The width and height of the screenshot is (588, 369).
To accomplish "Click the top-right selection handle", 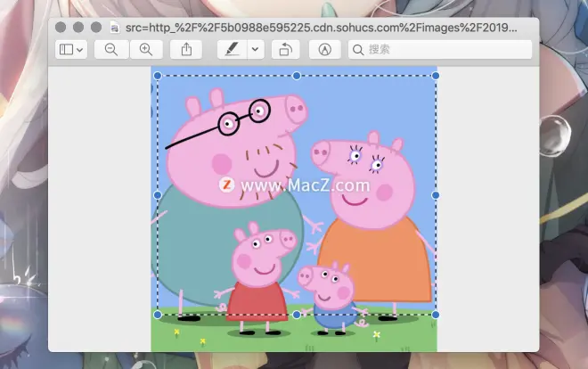I will point(436,76).
